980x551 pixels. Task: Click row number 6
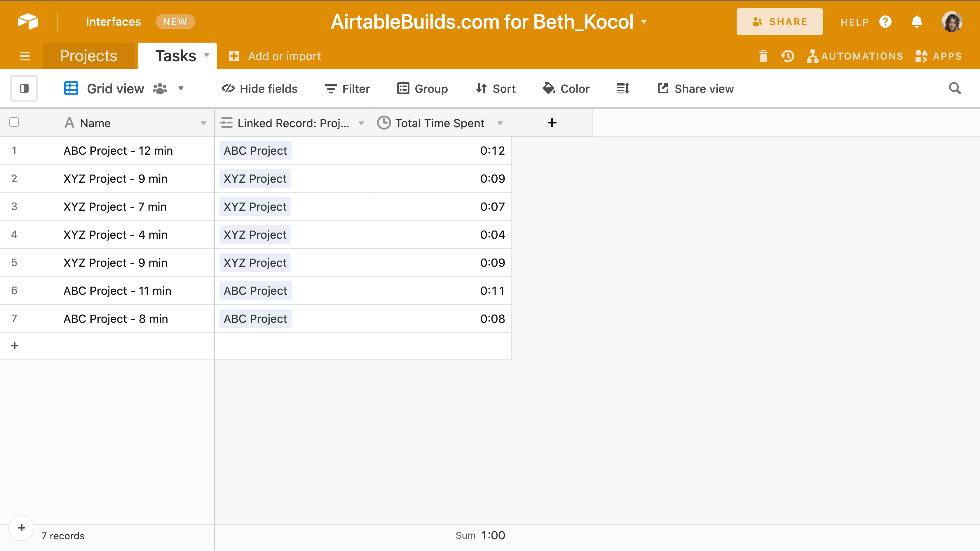coord(14,291)
